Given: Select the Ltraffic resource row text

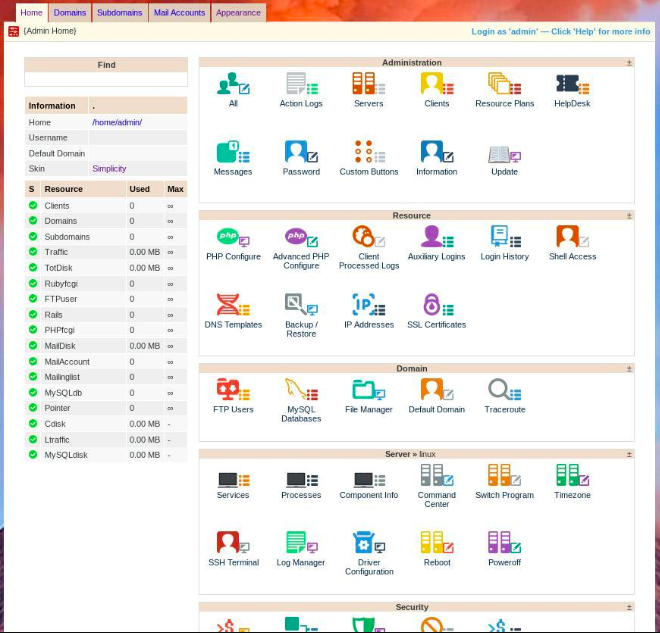Looking at the screenshot, I should (x=57, y=440).
